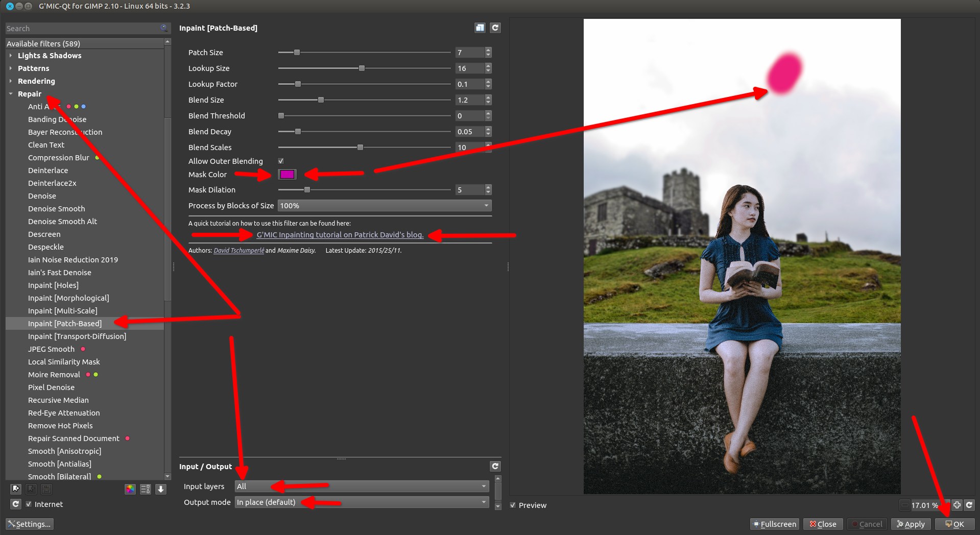Open the Process by Blocks of Size dropdown
Screen dimensions: 980x535
point(384,206)
